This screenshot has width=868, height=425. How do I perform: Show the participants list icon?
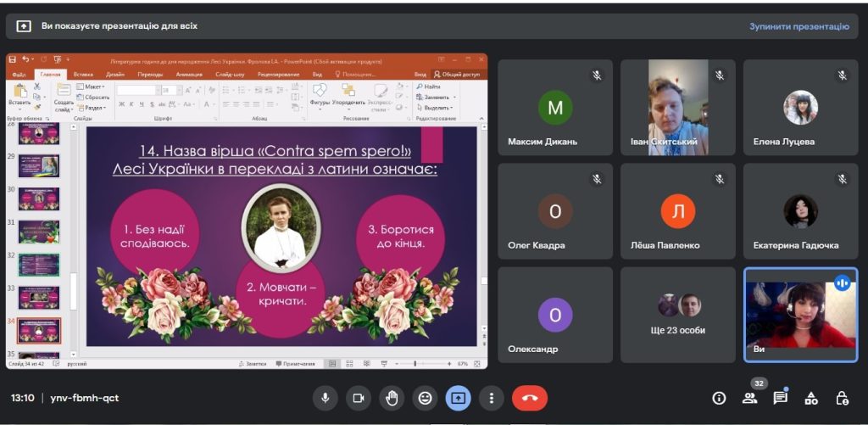point(749,398)
